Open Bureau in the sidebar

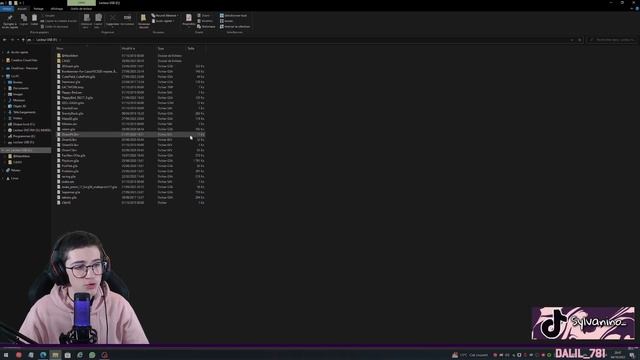point(18,82)
